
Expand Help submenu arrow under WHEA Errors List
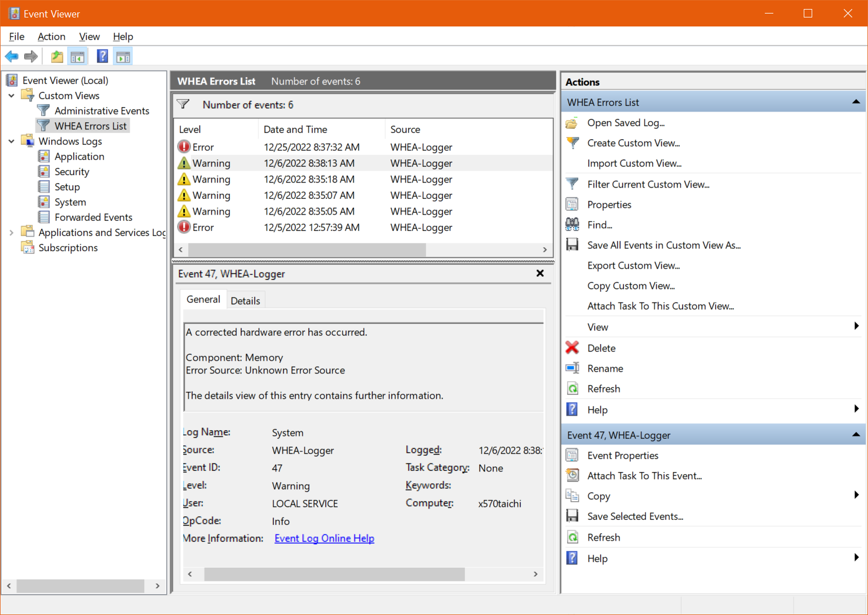(x=856, y=409)
